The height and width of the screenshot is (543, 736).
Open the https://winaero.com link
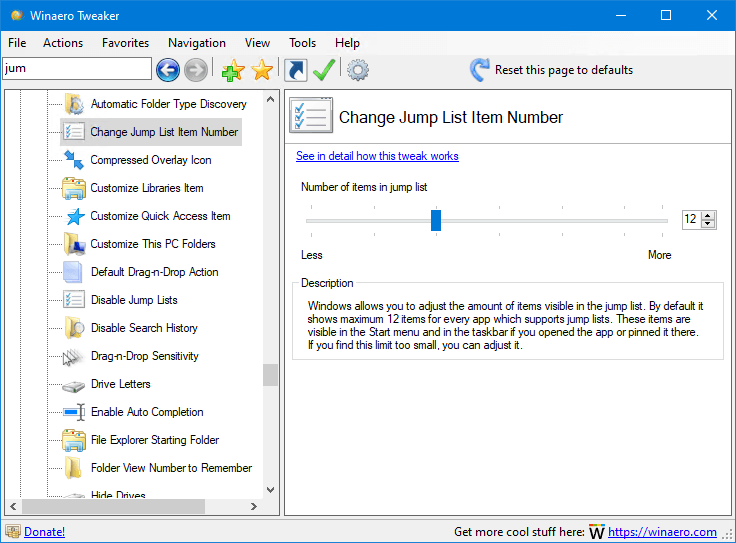coord(662,532)
